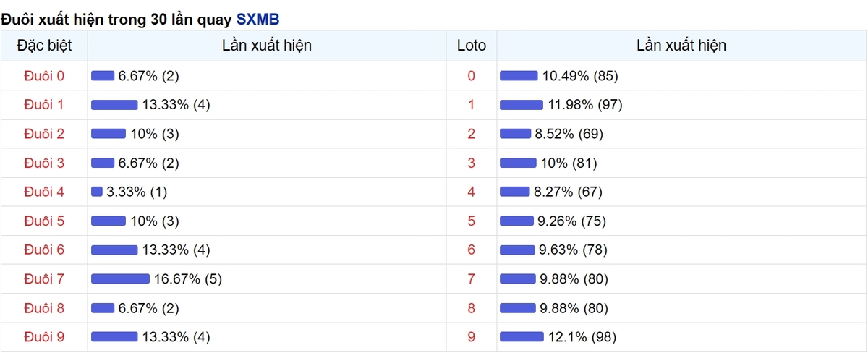Click the Đuôi 2 label
The image size is (868, 353).
click(44, 134)
